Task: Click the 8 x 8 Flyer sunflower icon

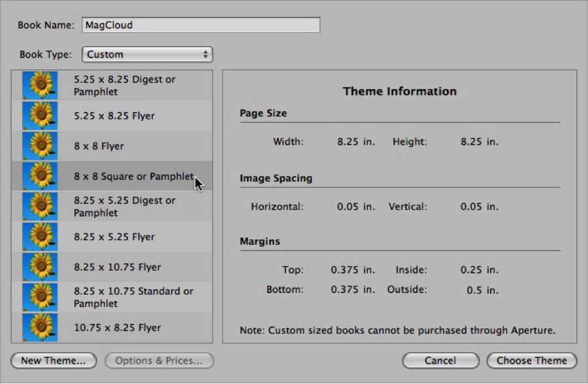Action: pyautogui.click(x=40, y=146)
